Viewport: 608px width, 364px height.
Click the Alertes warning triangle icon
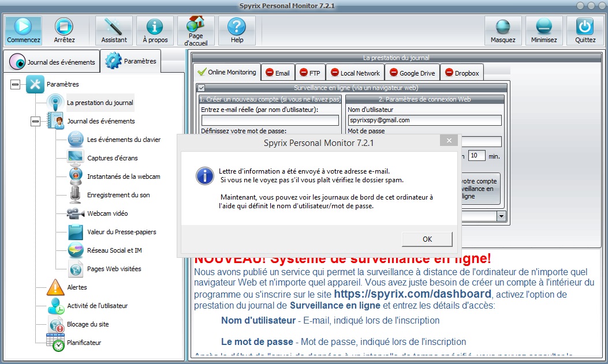point(55,287)
